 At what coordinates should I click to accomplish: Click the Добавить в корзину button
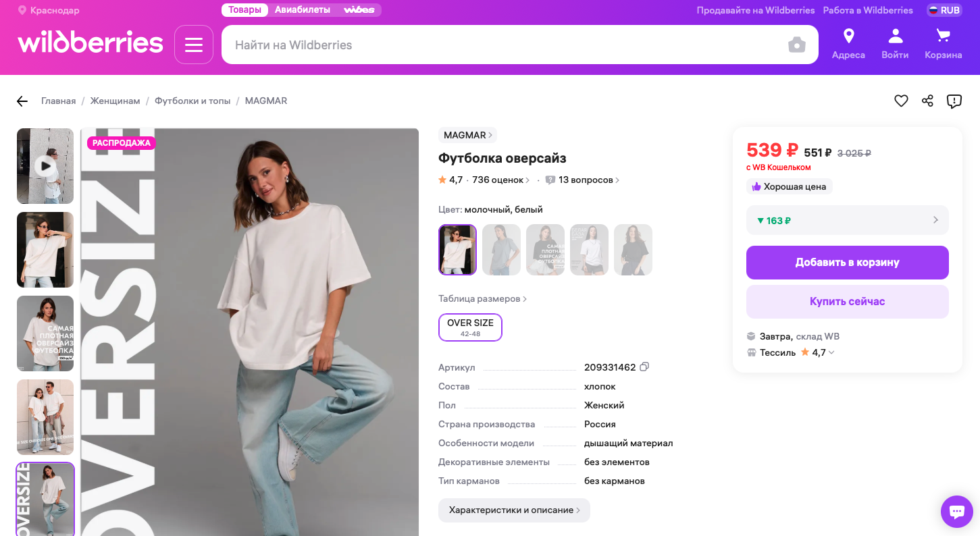pos(847,263)
